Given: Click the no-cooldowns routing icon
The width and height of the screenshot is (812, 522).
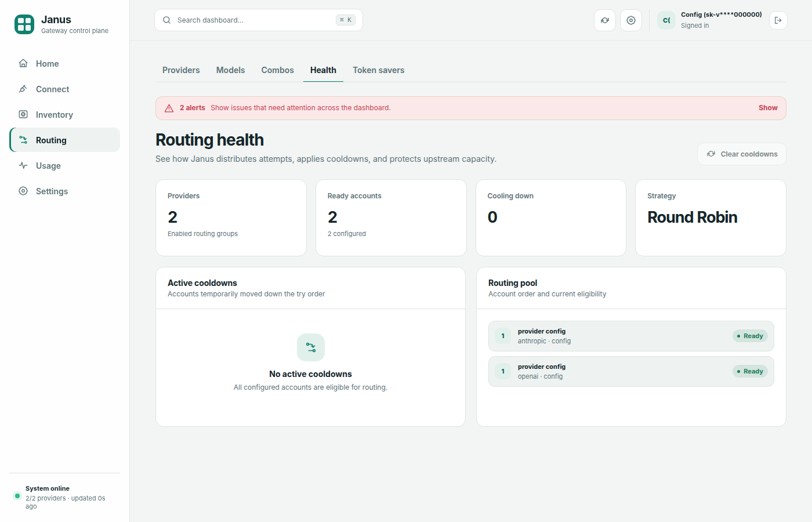Looking at the screenshot, I should (311, 347).
